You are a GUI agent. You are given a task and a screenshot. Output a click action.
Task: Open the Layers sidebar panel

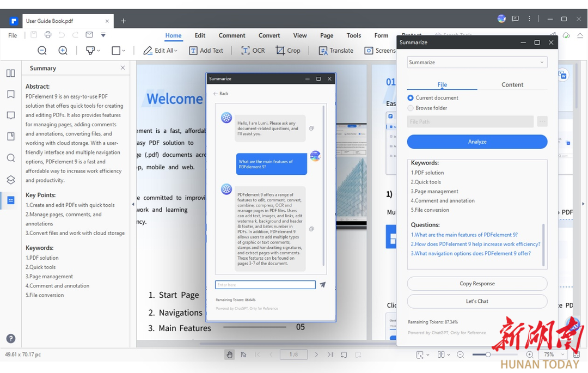pyautogui.click(x=11, y=180)
